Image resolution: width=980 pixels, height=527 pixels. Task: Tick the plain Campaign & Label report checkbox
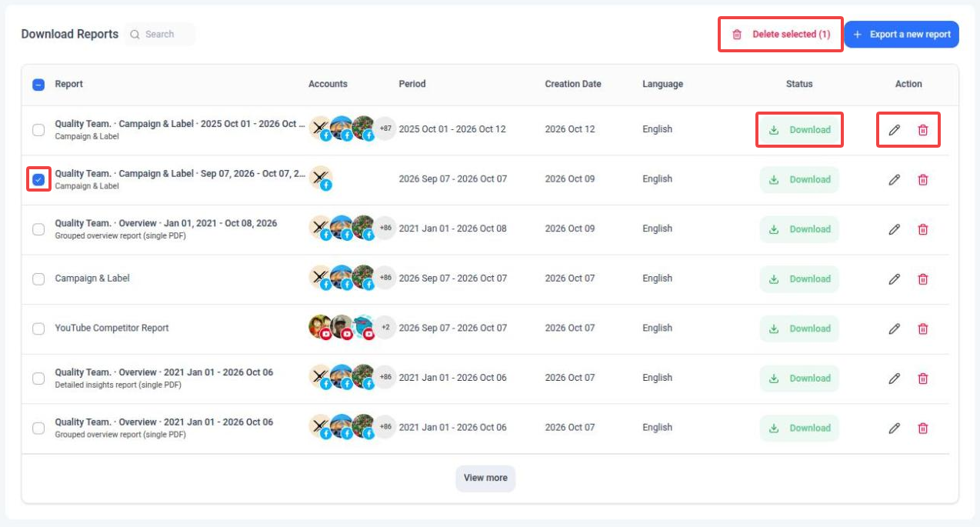[x=38, y=279]
